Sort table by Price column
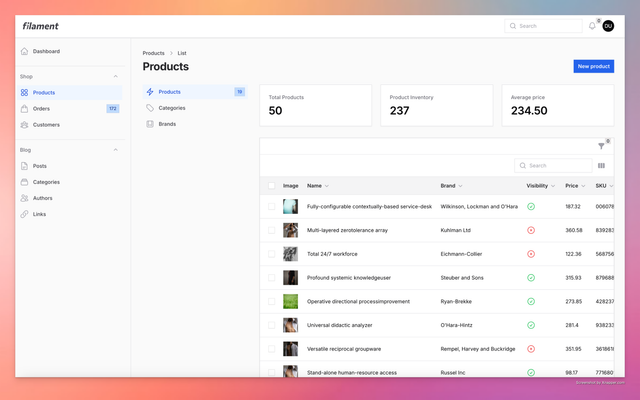640x400 pixels. (x=576, y=186)
